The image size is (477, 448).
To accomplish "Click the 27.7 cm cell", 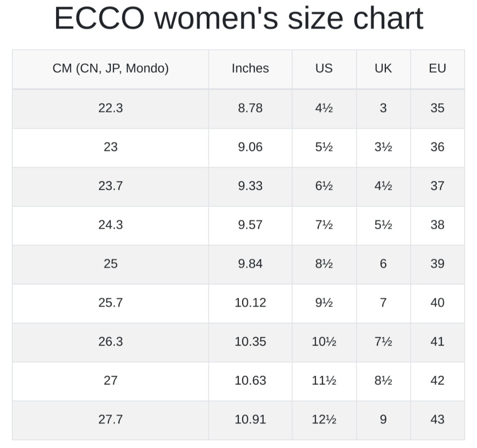I will pos(110,419).
